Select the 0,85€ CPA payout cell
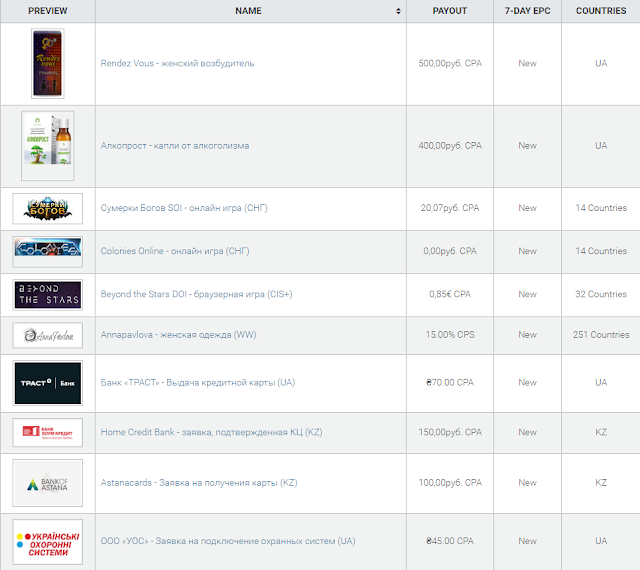 (450, 294)
